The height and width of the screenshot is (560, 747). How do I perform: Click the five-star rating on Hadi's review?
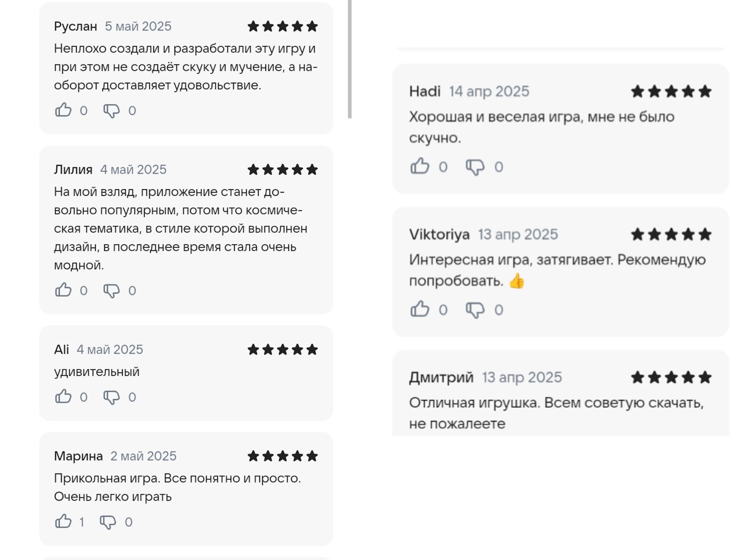(x=671, y=91)
